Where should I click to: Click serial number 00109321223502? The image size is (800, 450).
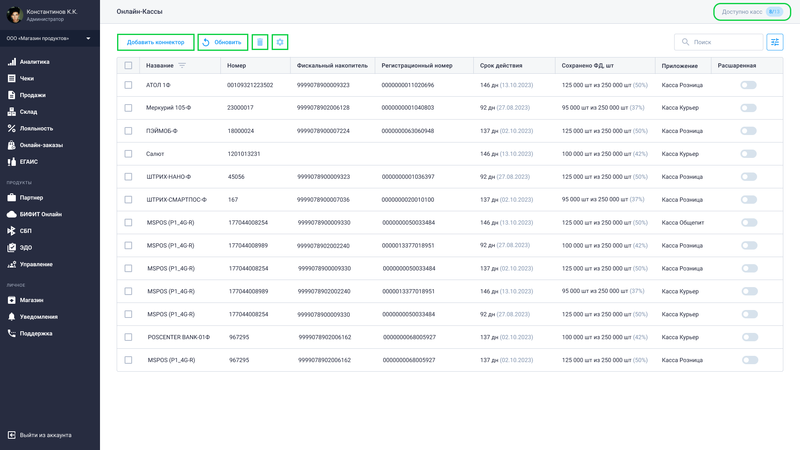tap(250, 85)
